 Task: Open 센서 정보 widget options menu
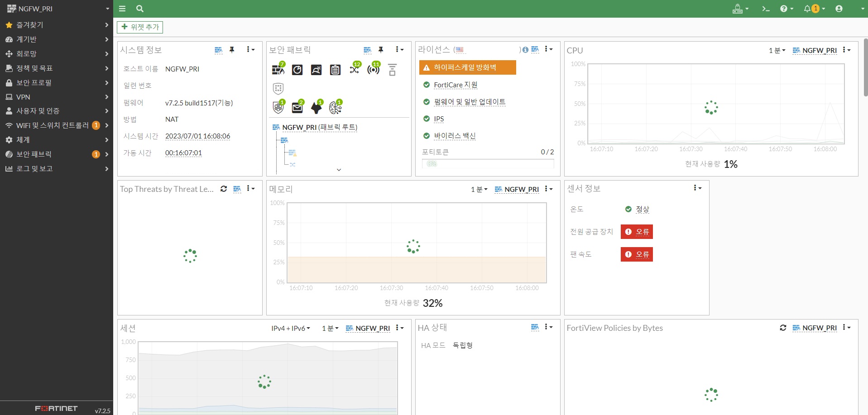[x=697, y=188]
